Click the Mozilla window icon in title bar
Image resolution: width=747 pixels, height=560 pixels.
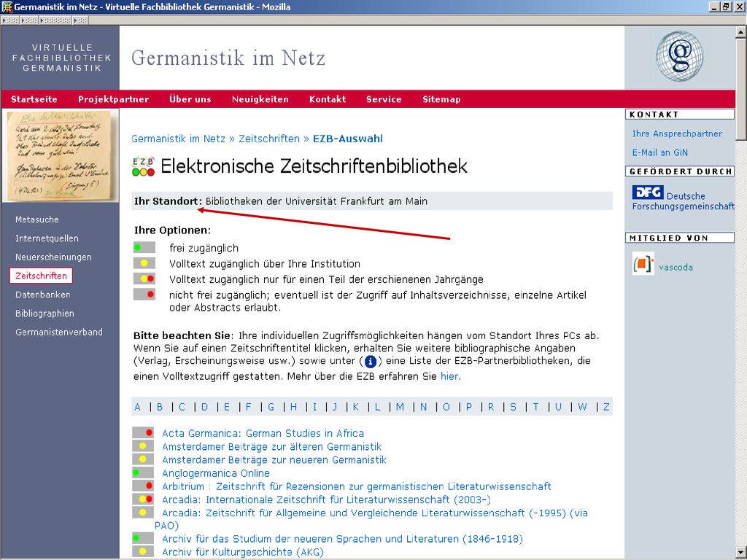point(7,7)
